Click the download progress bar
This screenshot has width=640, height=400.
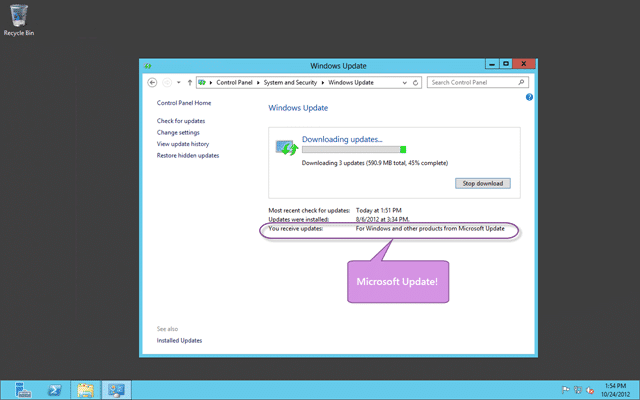point(354,150)
